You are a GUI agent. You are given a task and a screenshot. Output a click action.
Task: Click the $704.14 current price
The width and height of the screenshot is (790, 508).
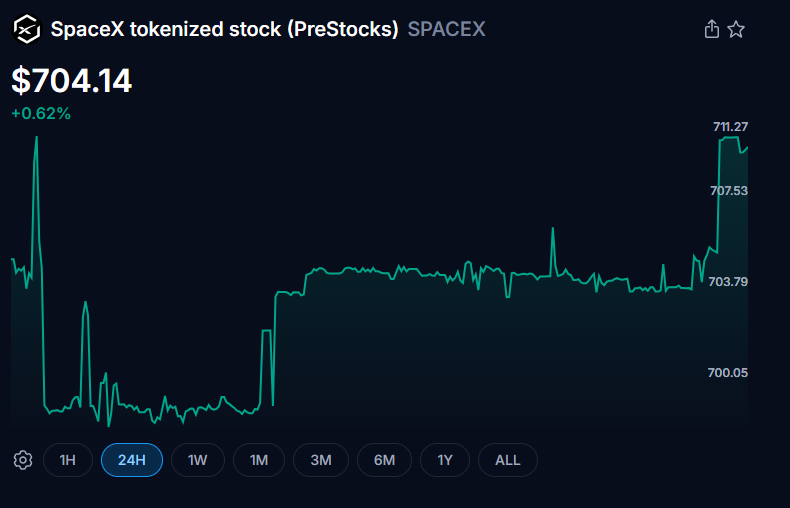tap(72, 80)
